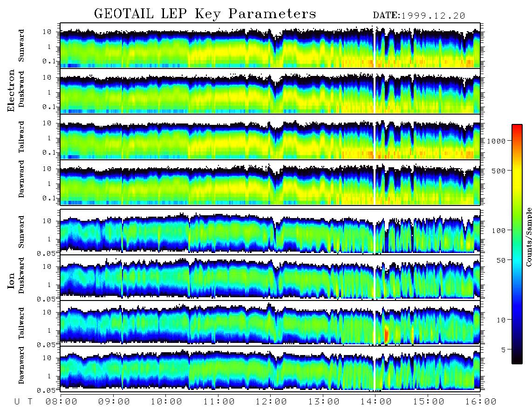Click the 100 tick on the colorbar
532x410 pixels.
[498, 231]
